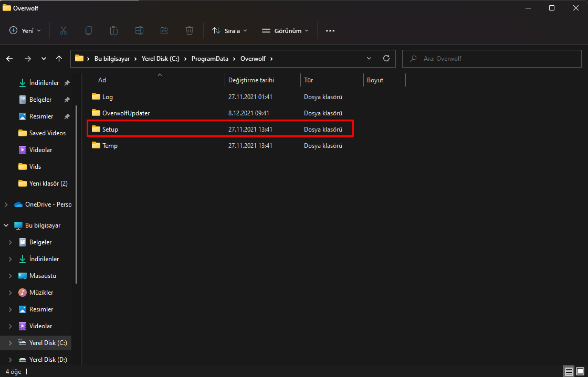Open Saved Videos in the sidebar

point(47,133)
